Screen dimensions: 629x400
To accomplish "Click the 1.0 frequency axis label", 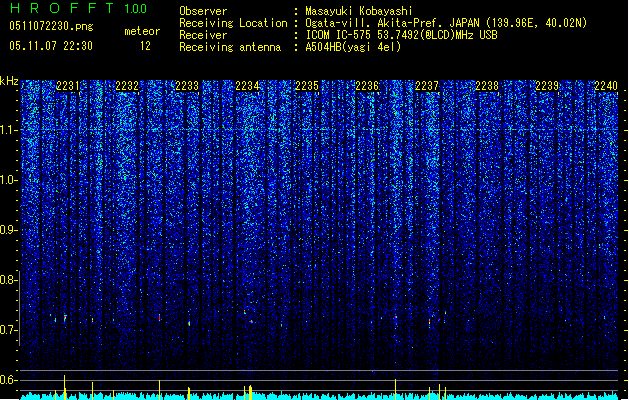I will [x=9, y=180].
